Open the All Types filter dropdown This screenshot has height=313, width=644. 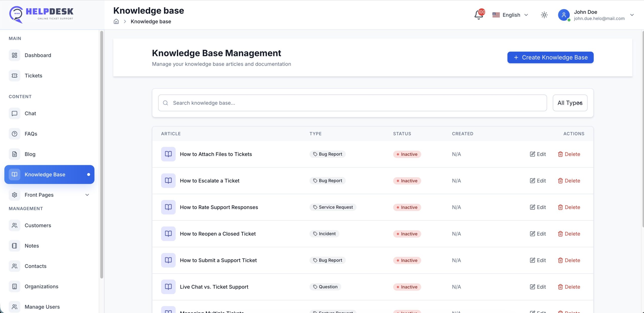[570, 103]
